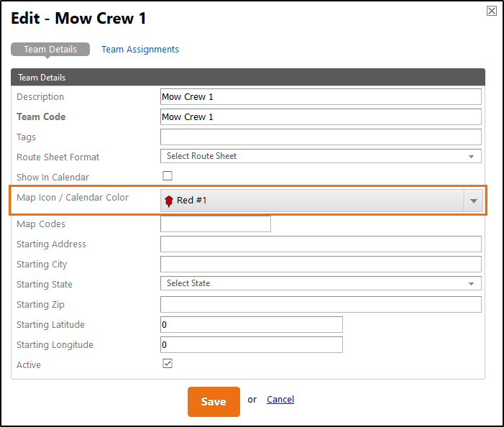Click the Map Codes field

216,224
